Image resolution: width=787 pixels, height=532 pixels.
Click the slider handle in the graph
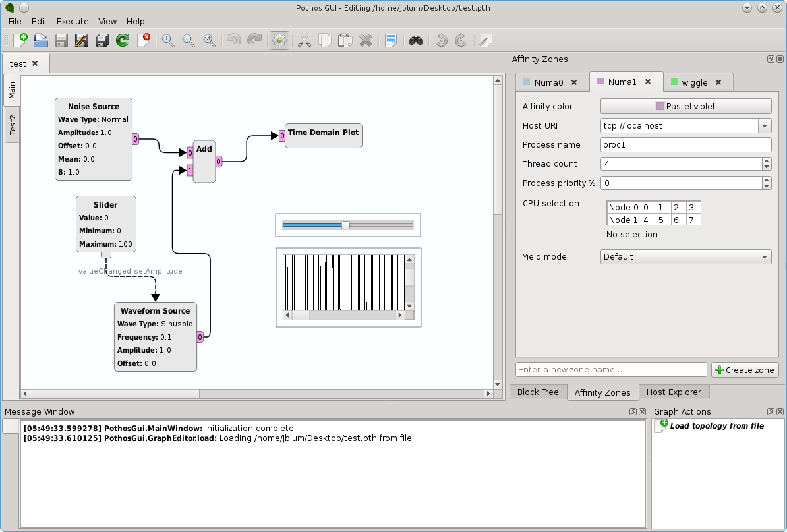pyautogui.click(x=345, y=225)
